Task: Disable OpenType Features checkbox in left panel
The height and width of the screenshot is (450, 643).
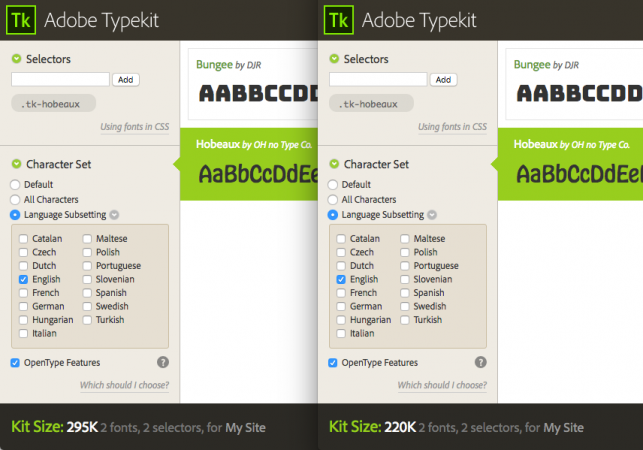Action: click(15, 363)
